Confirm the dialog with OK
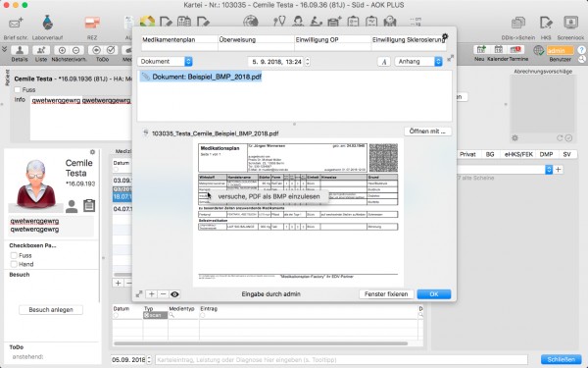This screenshot has height=368, width=588. (434, 294)
